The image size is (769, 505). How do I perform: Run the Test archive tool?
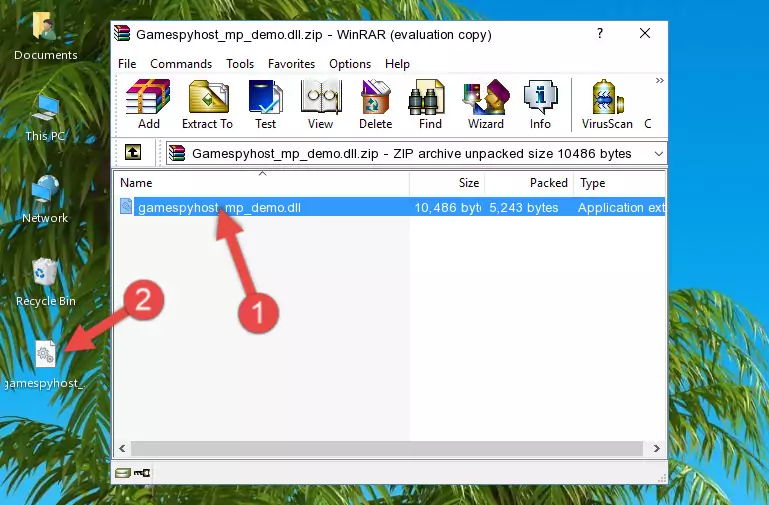click(265, 104)
